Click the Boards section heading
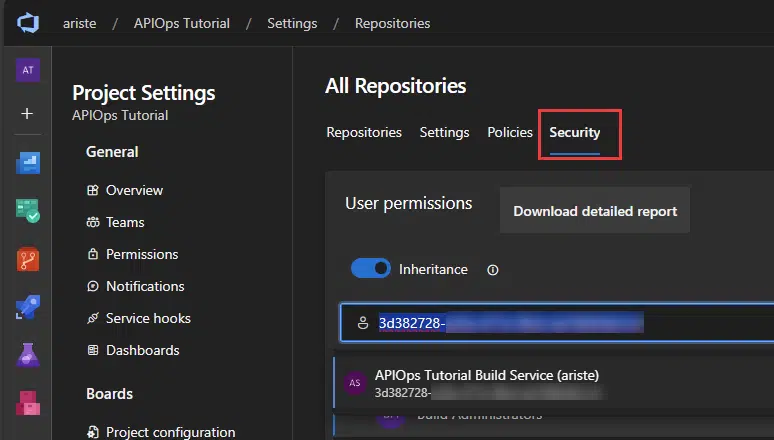This screenshot has width=774, height=440. coord(110,394)
